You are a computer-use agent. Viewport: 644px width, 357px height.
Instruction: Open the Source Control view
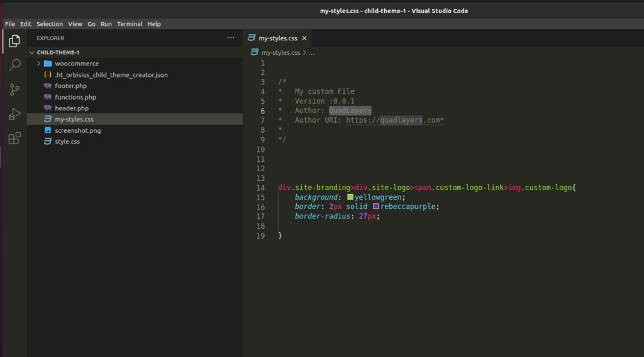pos(15,89)
